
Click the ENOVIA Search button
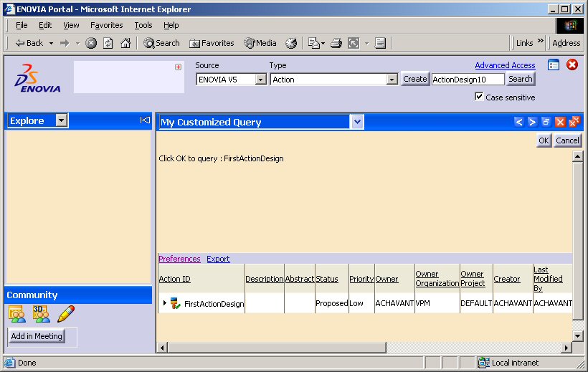(x=520, y=79)
